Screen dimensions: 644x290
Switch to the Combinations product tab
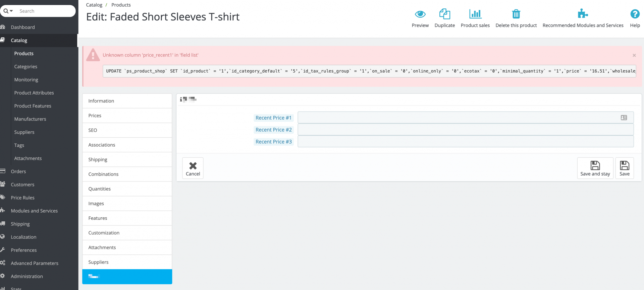[127, 174]
